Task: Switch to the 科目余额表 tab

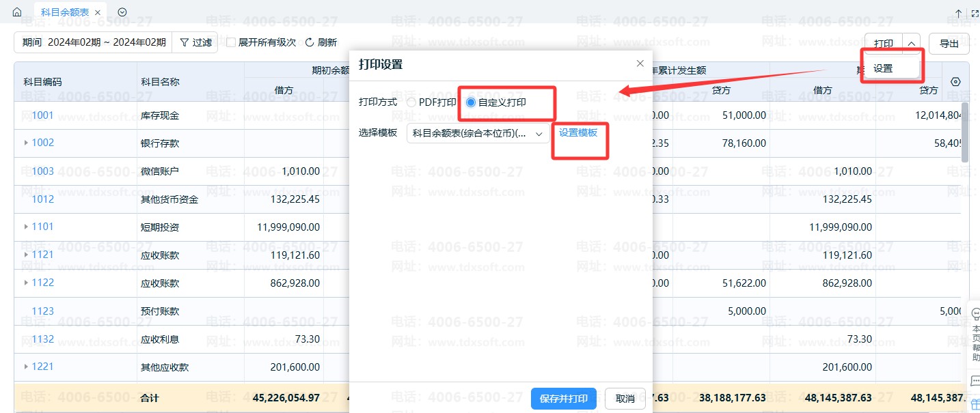Action: point(64,12)
